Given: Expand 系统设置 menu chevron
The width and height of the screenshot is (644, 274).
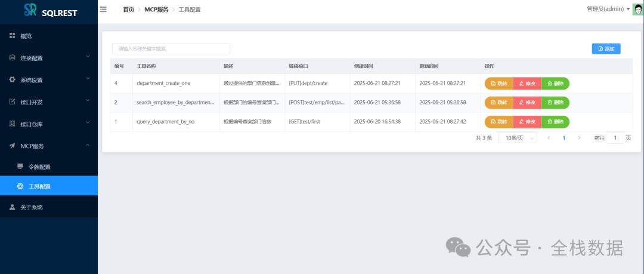Looking at the screenshot, I should pyautogui.click(x=88, y=79).
